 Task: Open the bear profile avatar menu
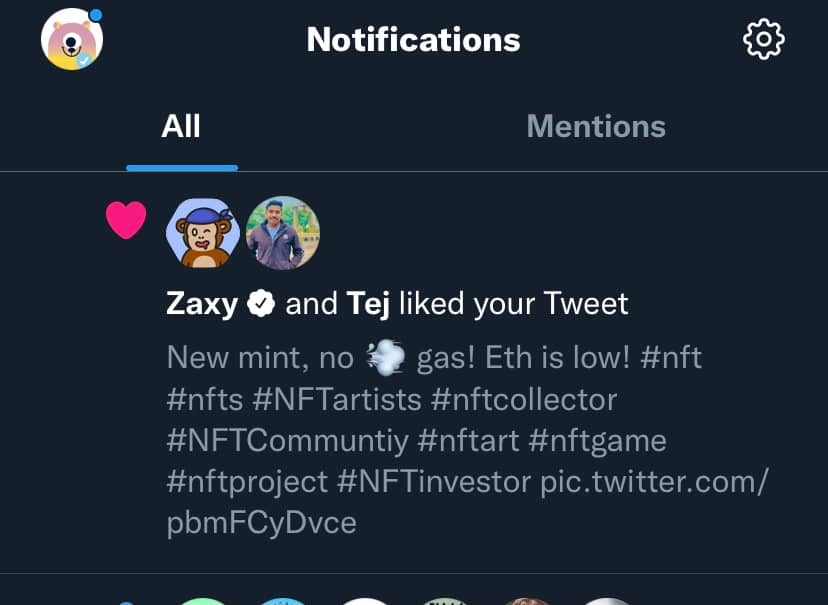(x=72, y=40)
